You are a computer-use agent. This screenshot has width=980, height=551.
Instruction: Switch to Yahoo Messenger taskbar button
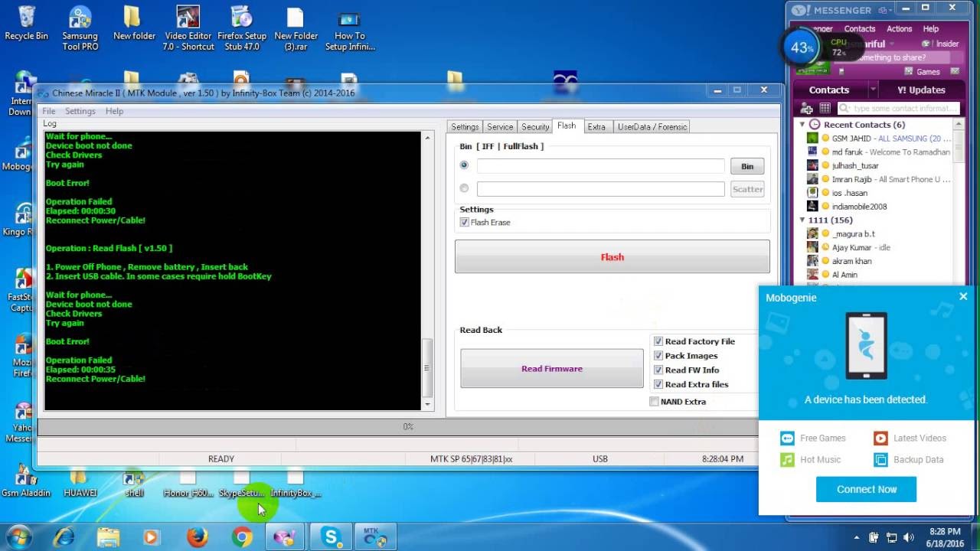pyautogui.click(x=285, y=537)
